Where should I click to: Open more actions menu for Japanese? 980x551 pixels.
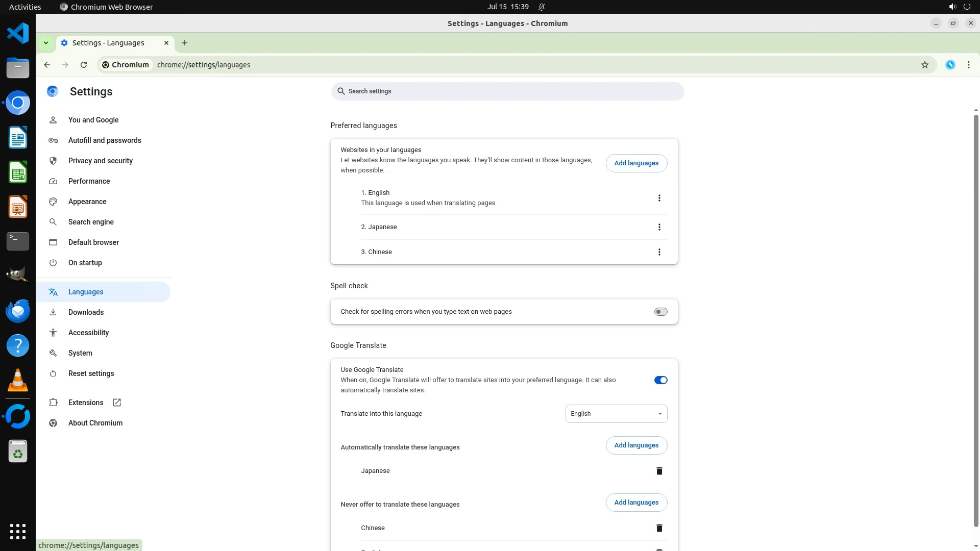click(659, 227)
